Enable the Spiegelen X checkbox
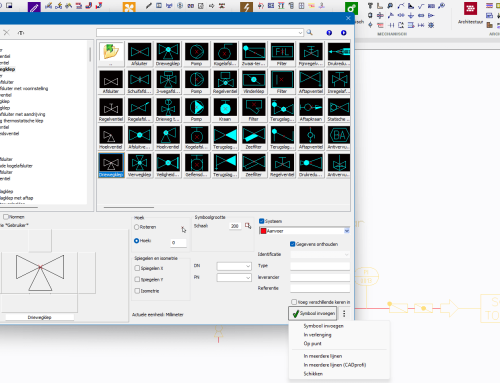 click(x=137, y=268)
